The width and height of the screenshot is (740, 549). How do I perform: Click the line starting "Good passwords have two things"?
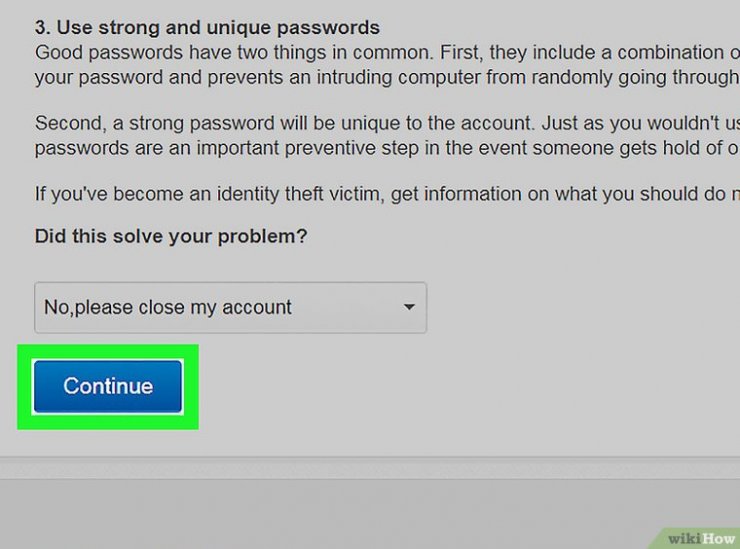[x=380, y=51]
